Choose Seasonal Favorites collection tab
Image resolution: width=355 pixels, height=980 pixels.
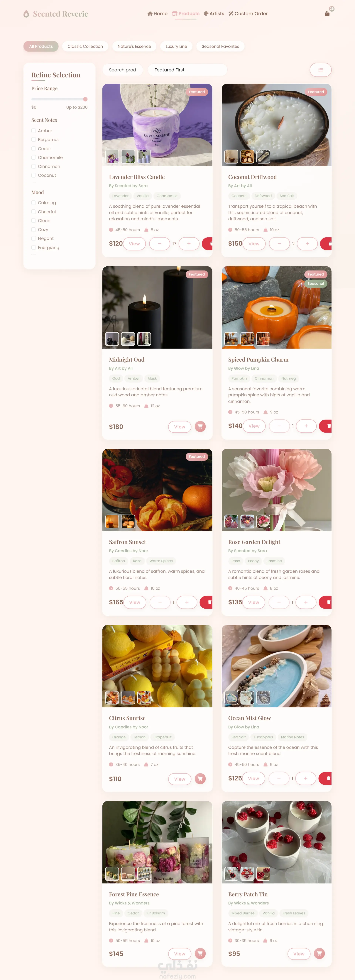coord(220,46)
